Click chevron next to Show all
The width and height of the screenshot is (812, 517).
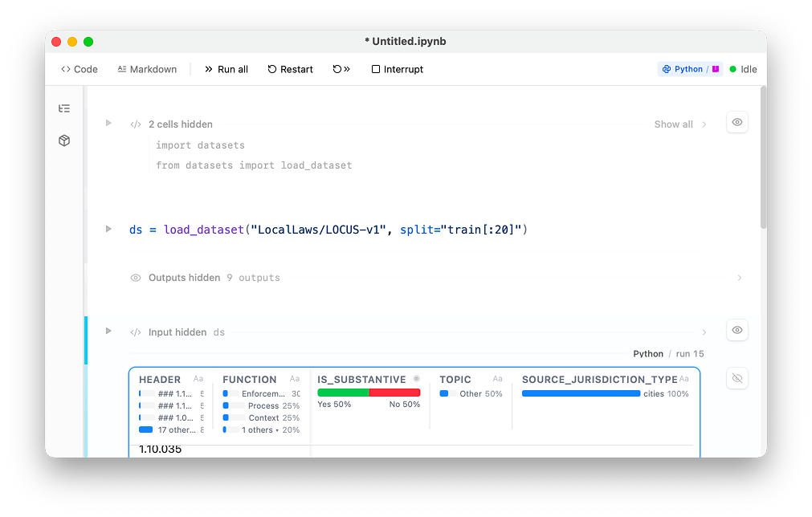[704, 124]
